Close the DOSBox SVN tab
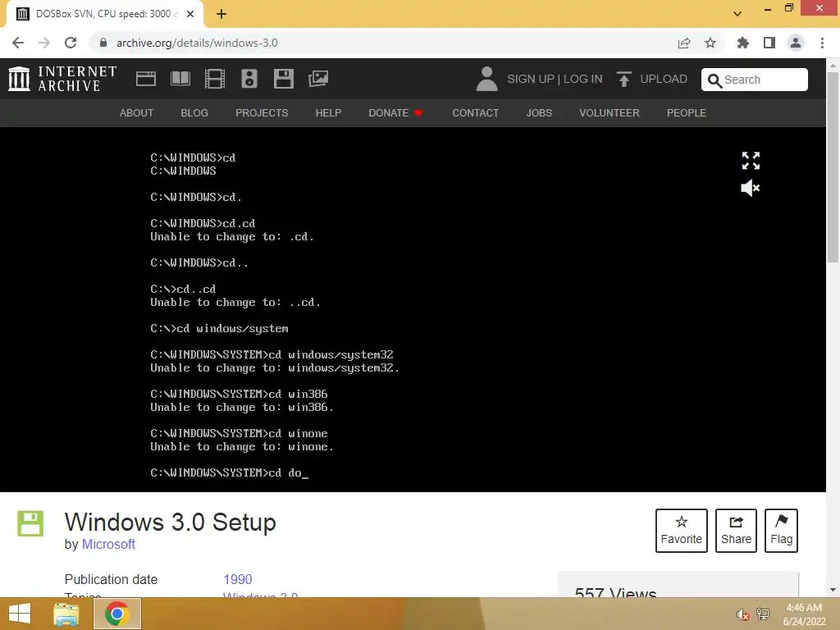 [x=190, y=14]
